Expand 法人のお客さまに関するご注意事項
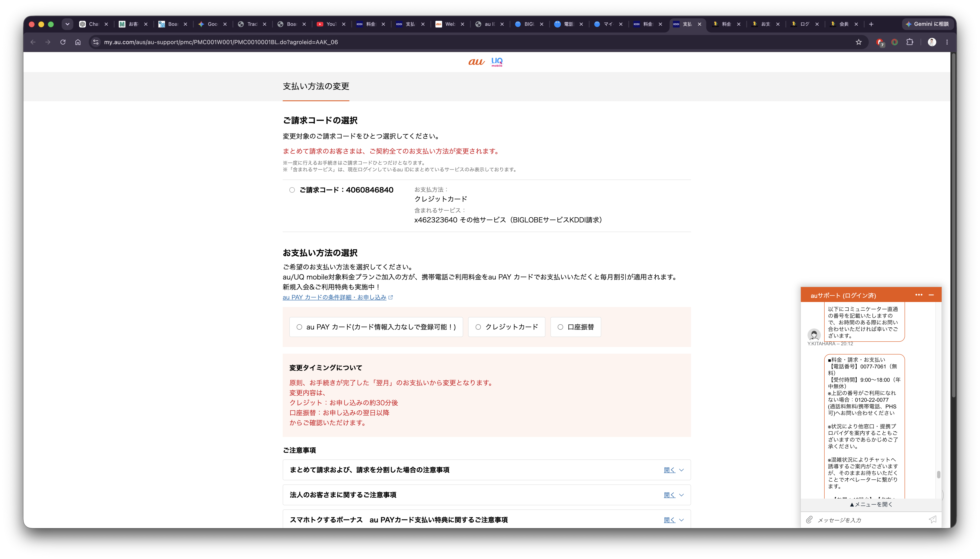The height and width of the screenshot is (559, 980). pyautogui.click(x=486, y=495)
